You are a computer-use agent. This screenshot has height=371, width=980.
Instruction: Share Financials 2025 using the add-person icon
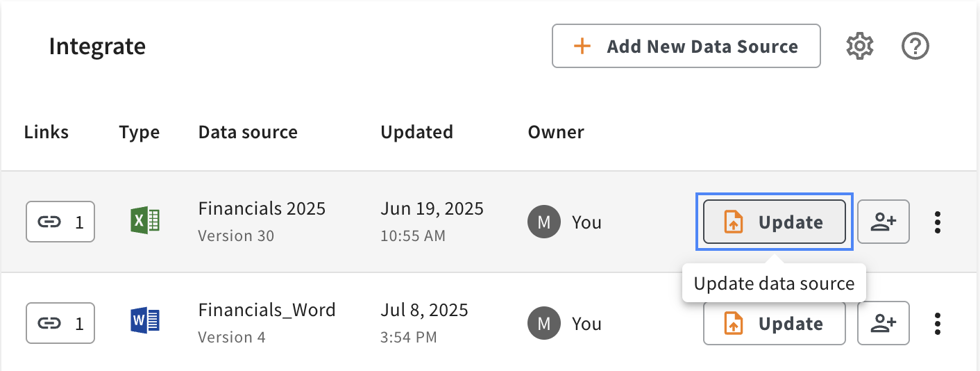click(x=884, y=222)
